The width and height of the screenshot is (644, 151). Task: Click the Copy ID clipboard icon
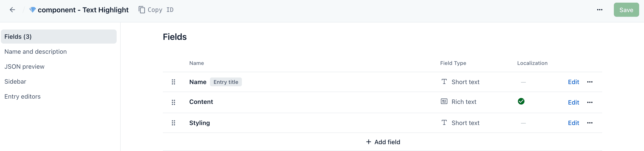point(142,10)
